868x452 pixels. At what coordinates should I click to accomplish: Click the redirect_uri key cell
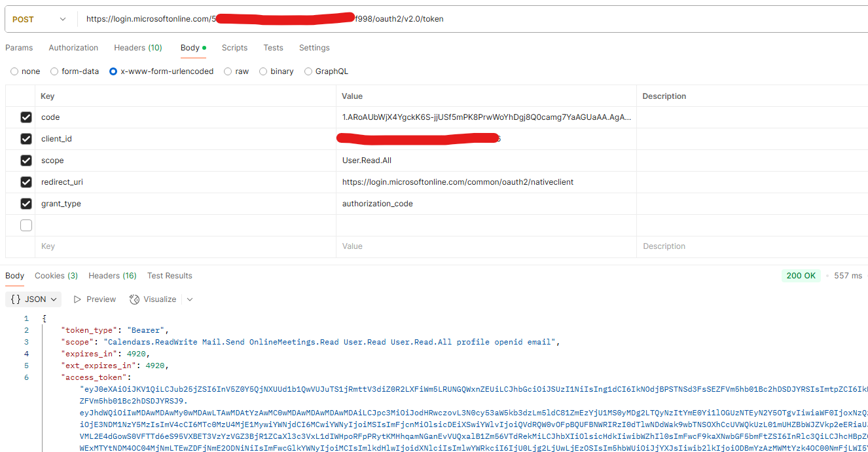click(x=185, y=182)
